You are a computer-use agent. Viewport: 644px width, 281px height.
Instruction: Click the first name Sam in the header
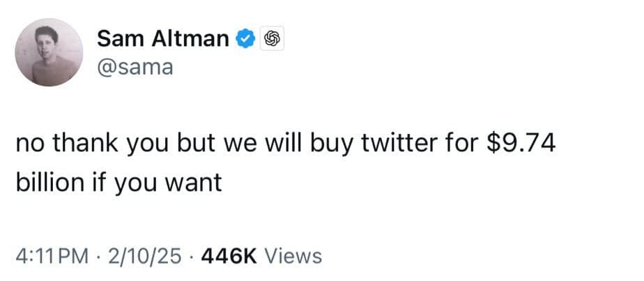pyautogui.click(x=116, y=39)
